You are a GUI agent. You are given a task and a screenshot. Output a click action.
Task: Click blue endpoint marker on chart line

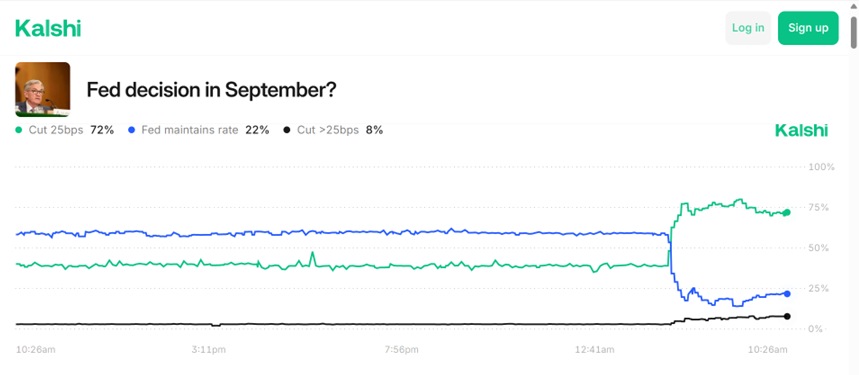(x=787, y=294)
